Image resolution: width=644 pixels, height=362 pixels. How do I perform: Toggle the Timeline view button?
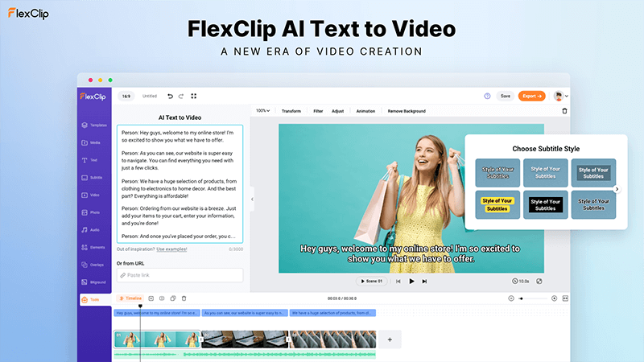130,298
